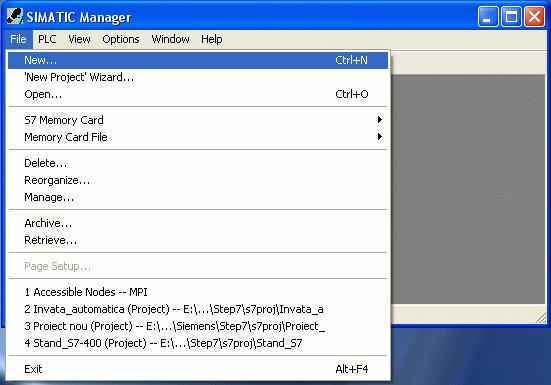Click the Manage... menu entry
This screenshot has width=551, height=385.
(x=198, y=197)
